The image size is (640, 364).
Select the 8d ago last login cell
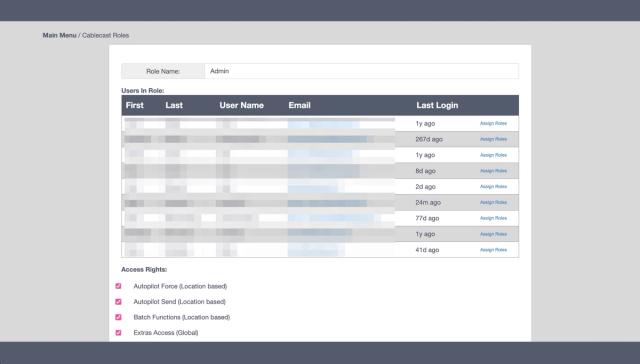tap(425, 171)
